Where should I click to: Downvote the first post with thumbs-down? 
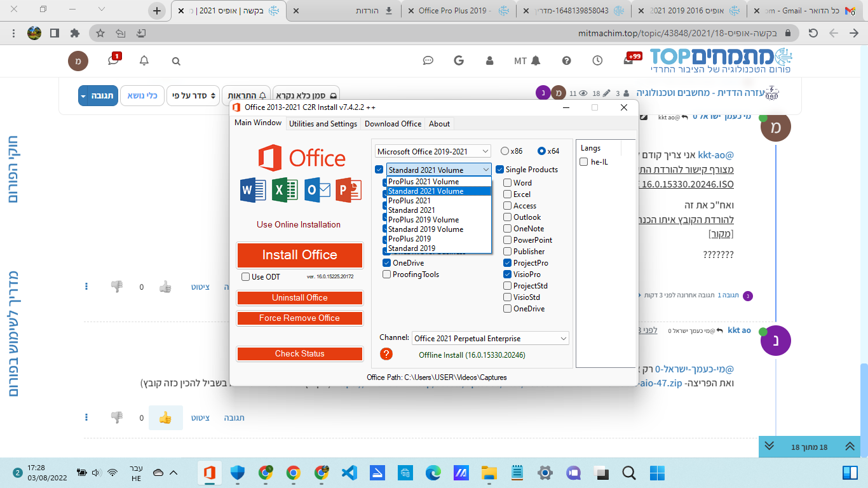point(117,287)
